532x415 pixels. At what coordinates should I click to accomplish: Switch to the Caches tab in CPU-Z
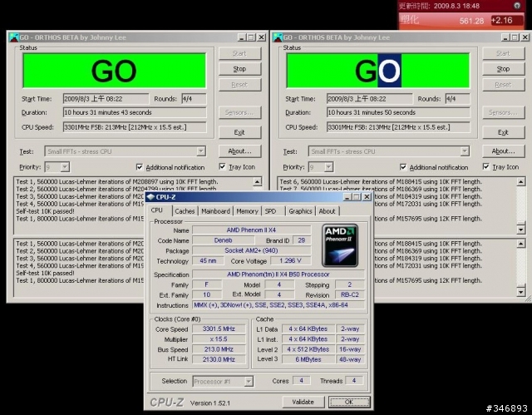point(185,211)
